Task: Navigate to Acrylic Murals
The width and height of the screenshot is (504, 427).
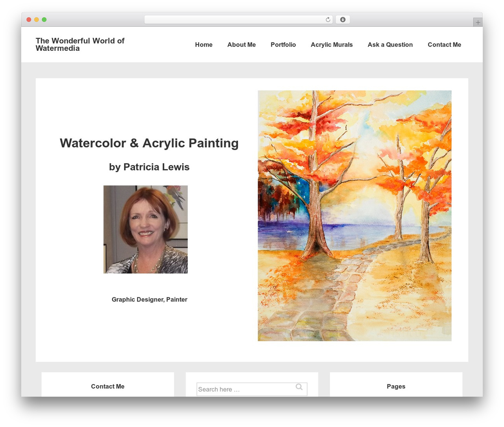Action: pyautogui.click(x=332, y=45)
